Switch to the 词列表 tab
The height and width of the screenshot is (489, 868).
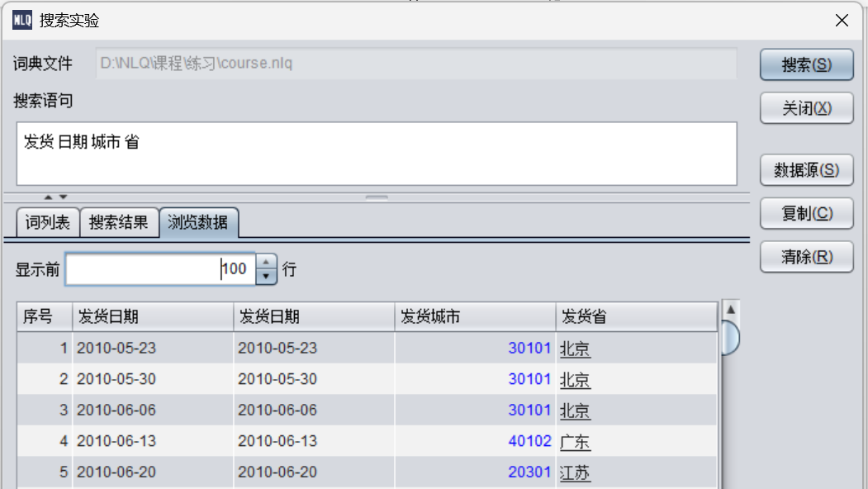[x=48, y=222]
